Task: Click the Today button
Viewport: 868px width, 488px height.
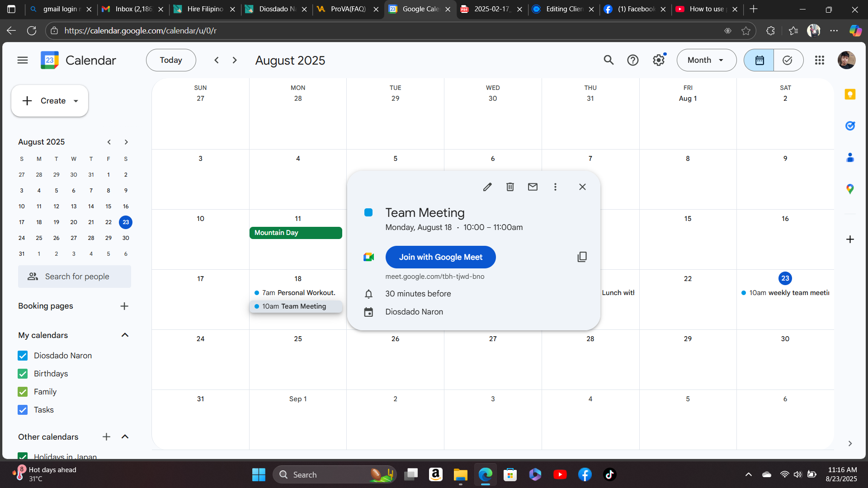Action: point(171,60)
